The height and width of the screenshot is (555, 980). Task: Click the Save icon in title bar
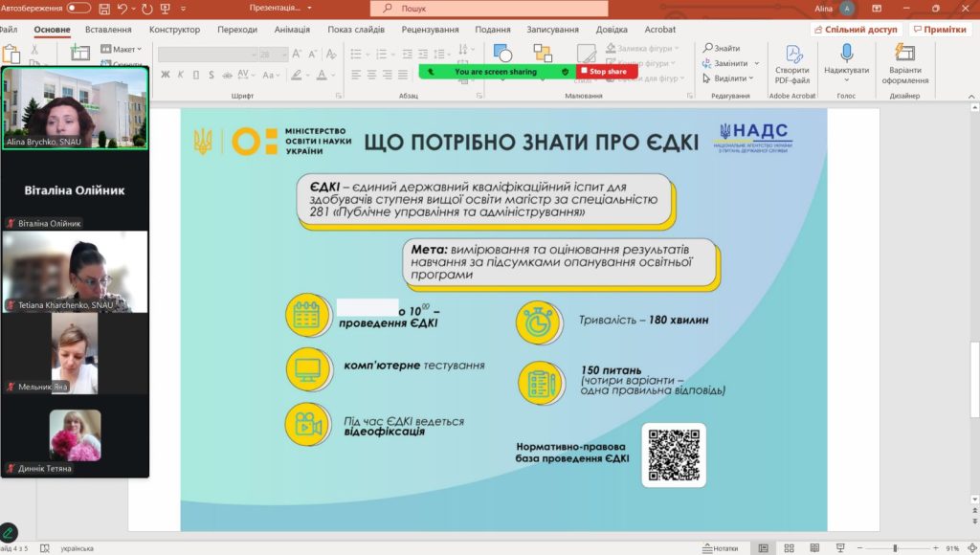pos(101,8)
